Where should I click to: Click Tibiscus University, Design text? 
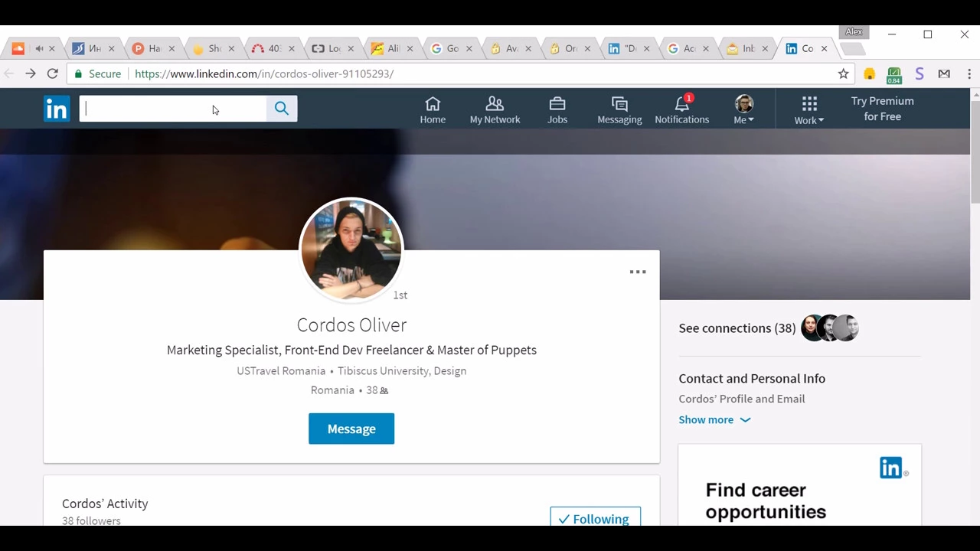click(402, 370)
